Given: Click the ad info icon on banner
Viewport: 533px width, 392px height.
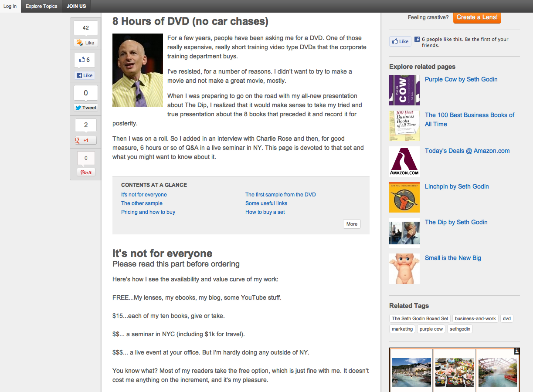Looking at the screenshot, I should pyautogui.click(x=516, y=351).
